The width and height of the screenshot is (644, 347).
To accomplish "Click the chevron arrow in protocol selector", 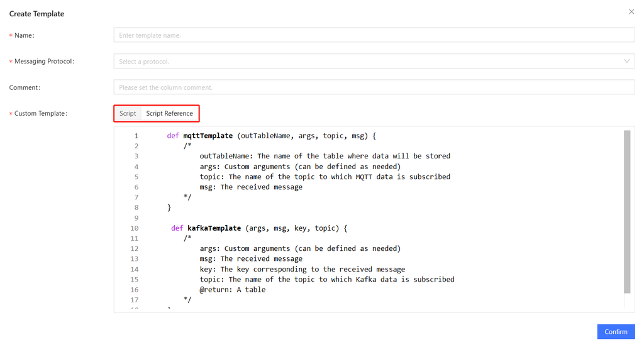I will pyautogui.click(x=626, y=62).
